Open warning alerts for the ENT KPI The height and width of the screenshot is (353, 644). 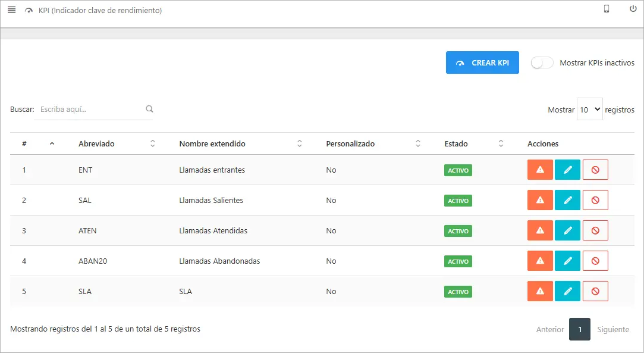[539, 170]
